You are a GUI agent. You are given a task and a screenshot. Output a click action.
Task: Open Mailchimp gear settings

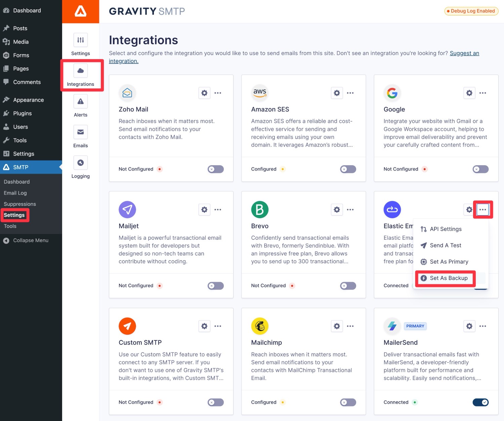pyautogui.click(x=337, y=326)
